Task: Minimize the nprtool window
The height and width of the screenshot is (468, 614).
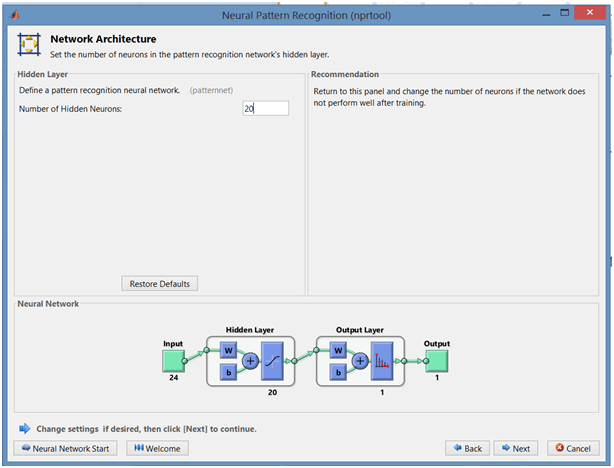Action: pyautogui.click(x=546, y=14)
